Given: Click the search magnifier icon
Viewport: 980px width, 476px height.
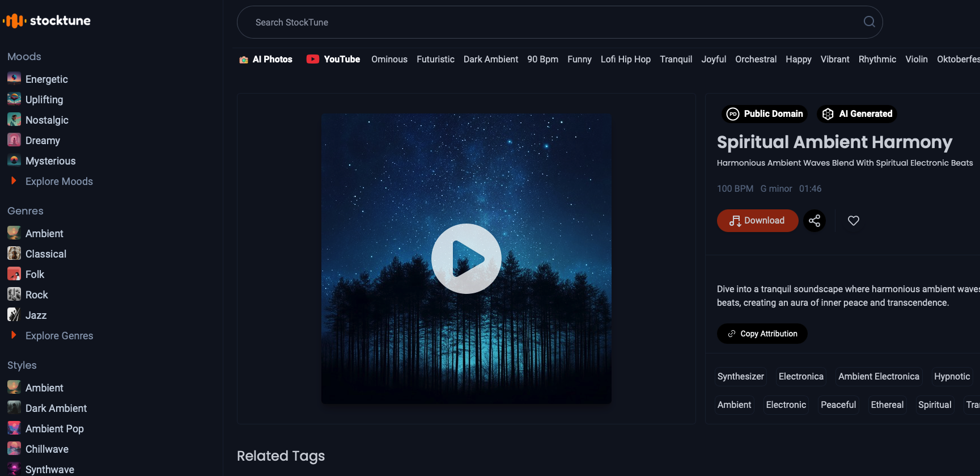Looking at the screenshot, I should tap(869, 22).
